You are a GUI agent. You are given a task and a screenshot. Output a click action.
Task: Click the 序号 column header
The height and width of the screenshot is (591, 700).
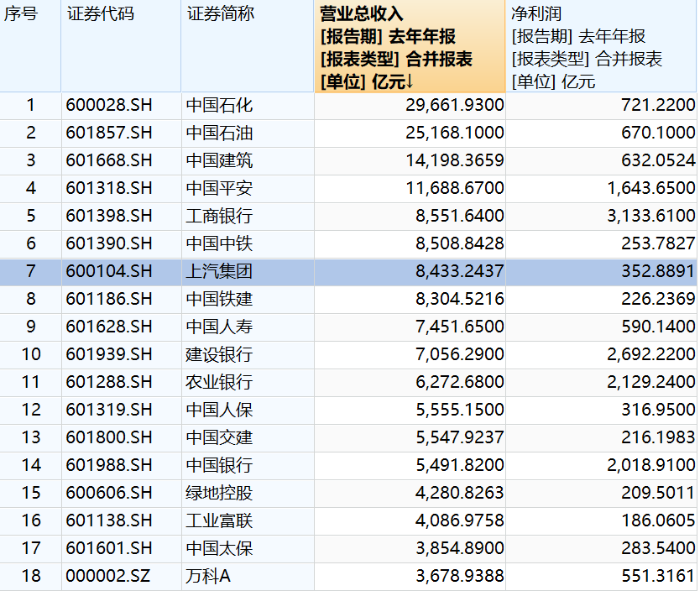tap(30, 46)
